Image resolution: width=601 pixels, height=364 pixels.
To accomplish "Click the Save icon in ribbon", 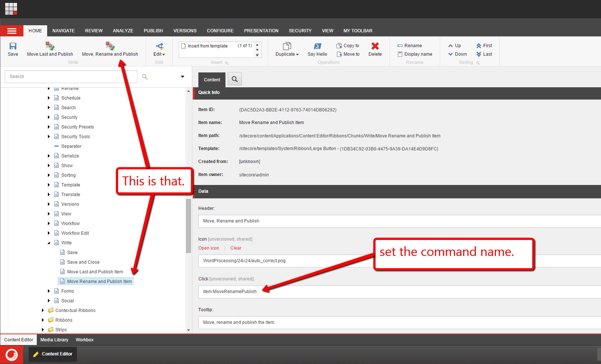I will (x=13, y=46).
